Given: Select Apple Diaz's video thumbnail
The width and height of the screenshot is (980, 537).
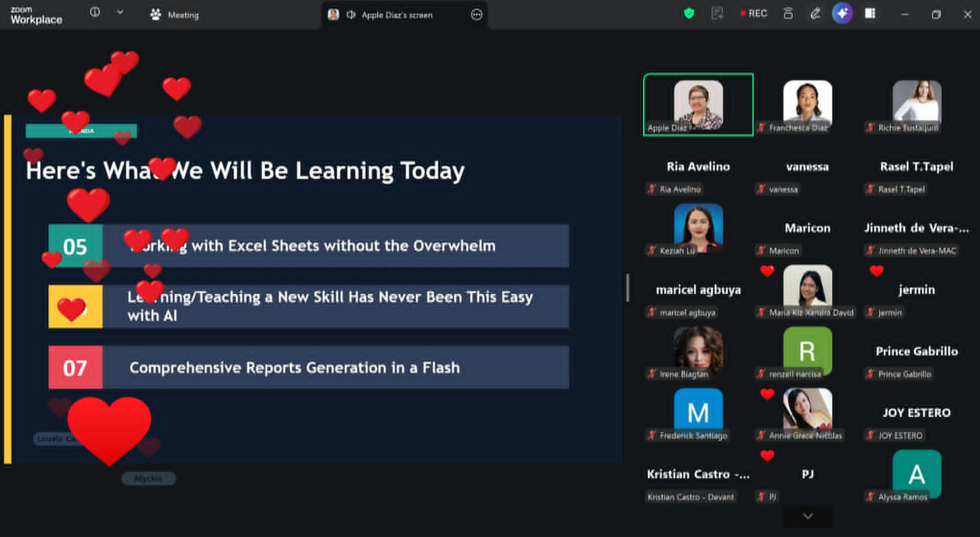Looking at the screenshot, I should 698,105.
